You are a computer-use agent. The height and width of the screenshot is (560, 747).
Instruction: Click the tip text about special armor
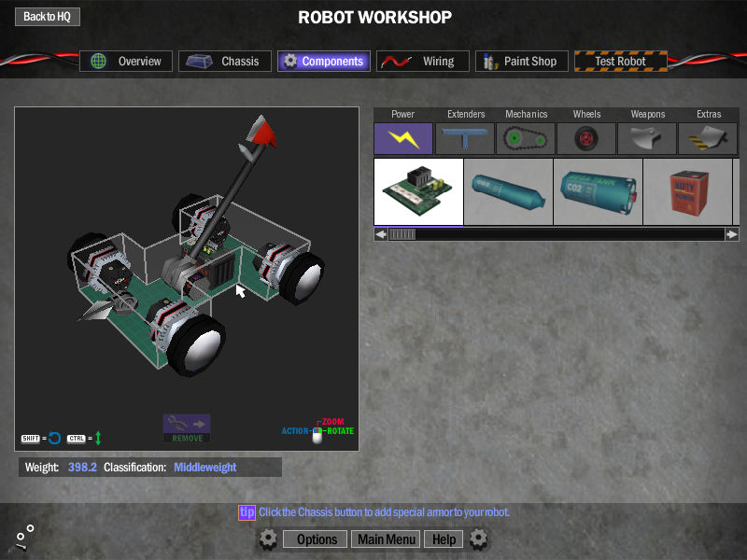tap(384, 512)
